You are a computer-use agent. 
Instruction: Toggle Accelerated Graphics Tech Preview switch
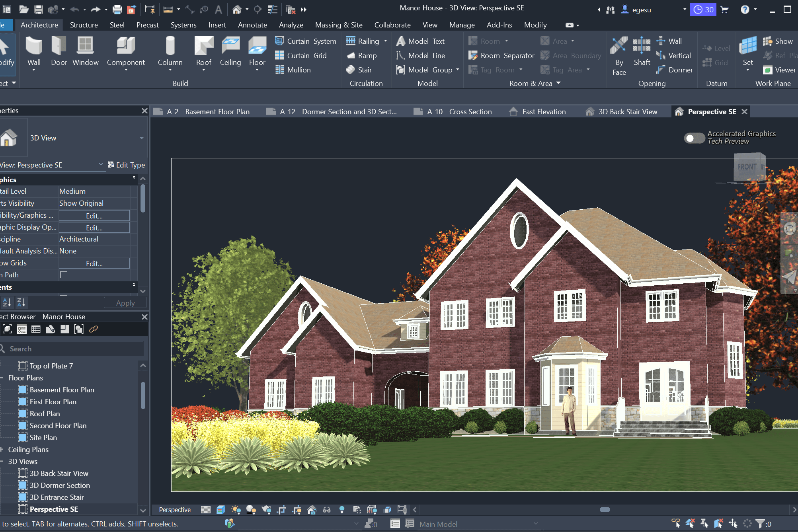(694, 138)
